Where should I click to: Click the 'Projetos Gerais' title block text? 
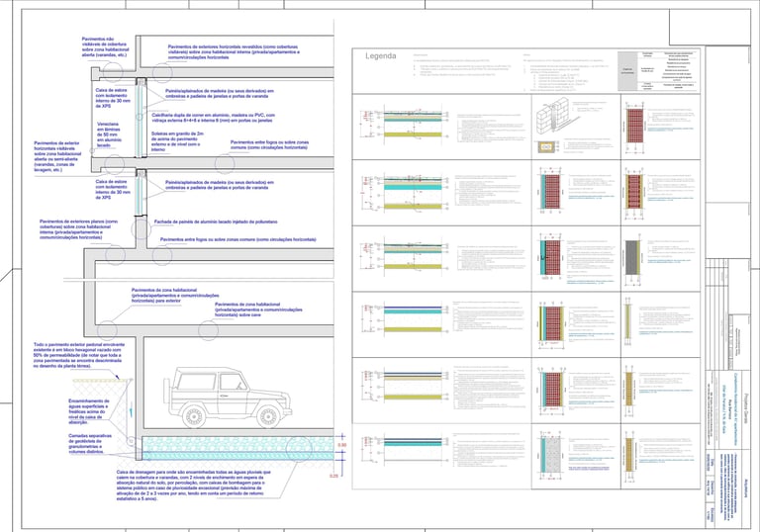pyautogui.click(x=746, y=410)
